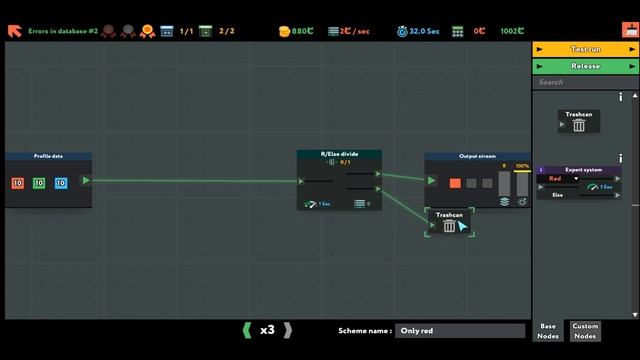Click the R/Else divide node title
This screenshot has height=360, width=640.
[x=339, y=154]
